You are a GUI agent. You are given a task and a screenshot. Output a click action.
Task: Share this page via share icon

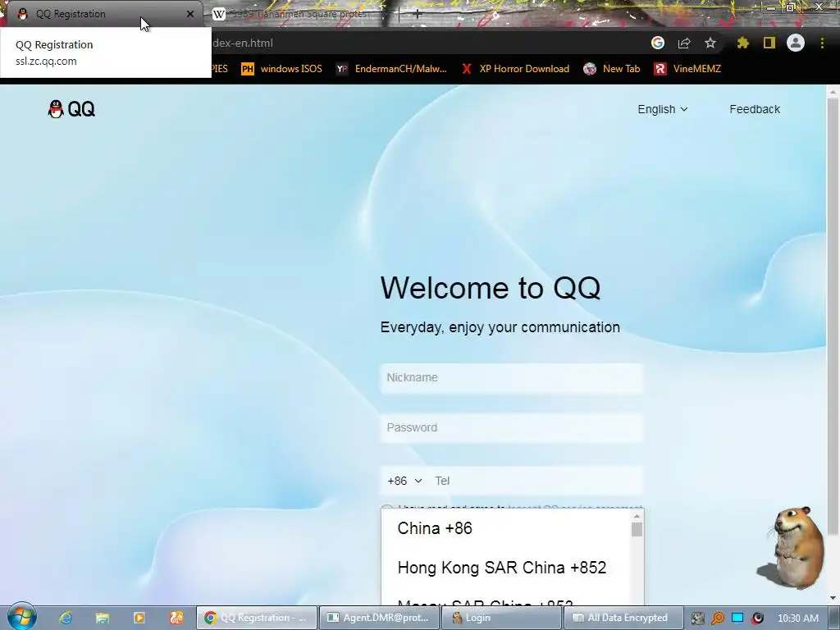pyautogui.click(x=684, y=43)
